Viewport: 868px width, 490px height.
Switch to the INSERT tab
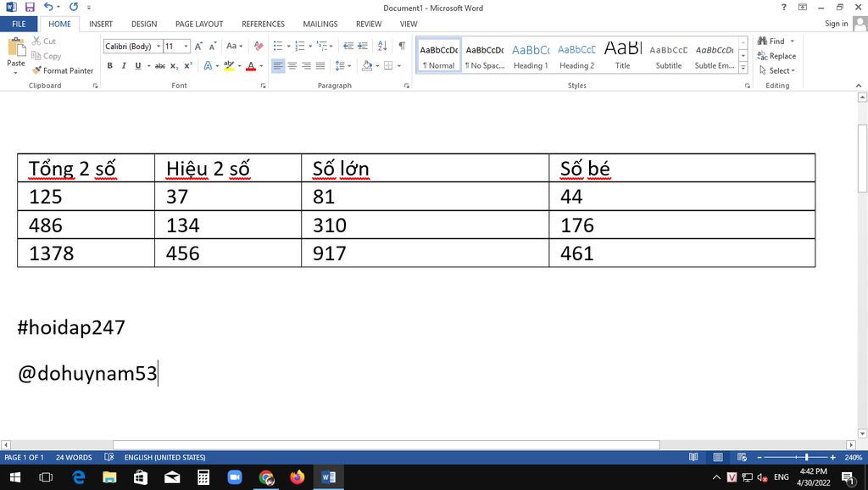(101, 24)
